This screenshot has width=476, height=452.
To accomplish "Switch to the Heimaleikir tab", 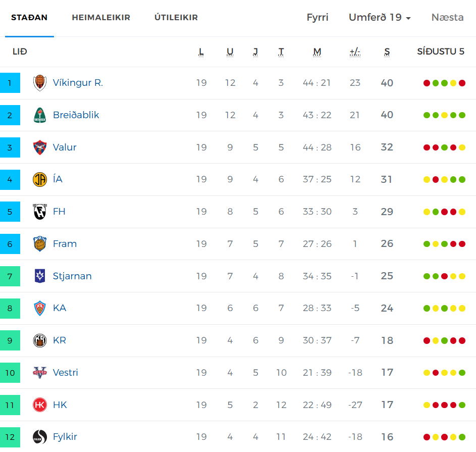I will [x=101, y=18].
